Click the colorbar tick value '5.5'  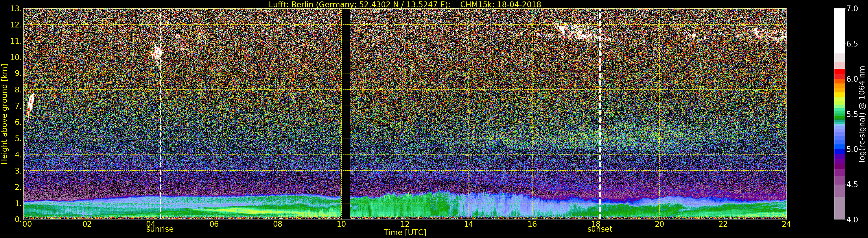(x=852, y=114)
